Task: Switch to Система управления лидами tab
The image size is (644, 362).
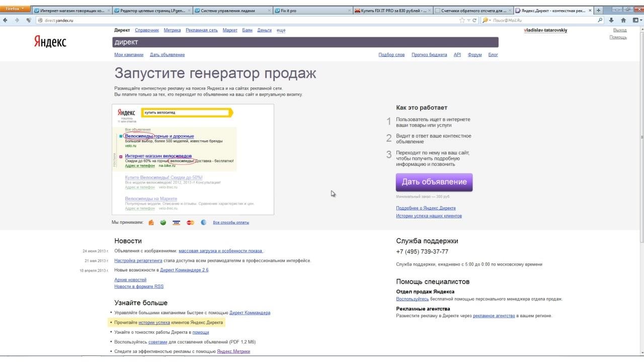Action: pyautogui.click(x=233, y=11)
